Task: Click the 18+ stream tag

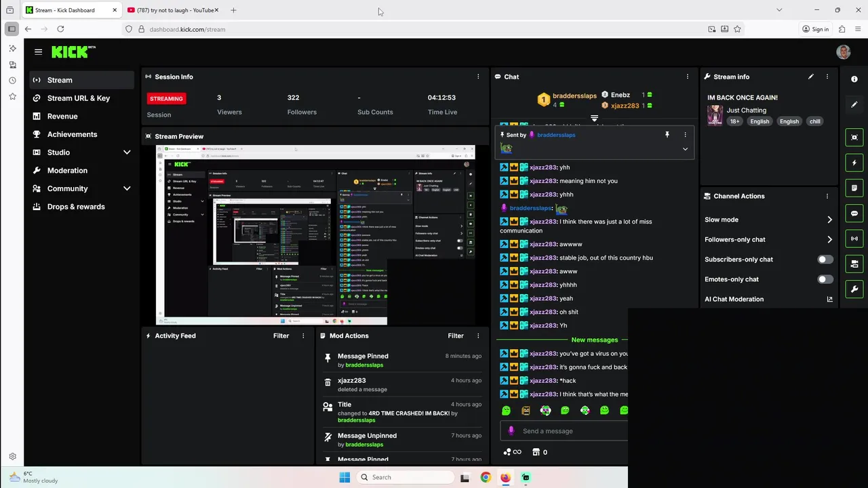Action: click(x=734, y=121)
